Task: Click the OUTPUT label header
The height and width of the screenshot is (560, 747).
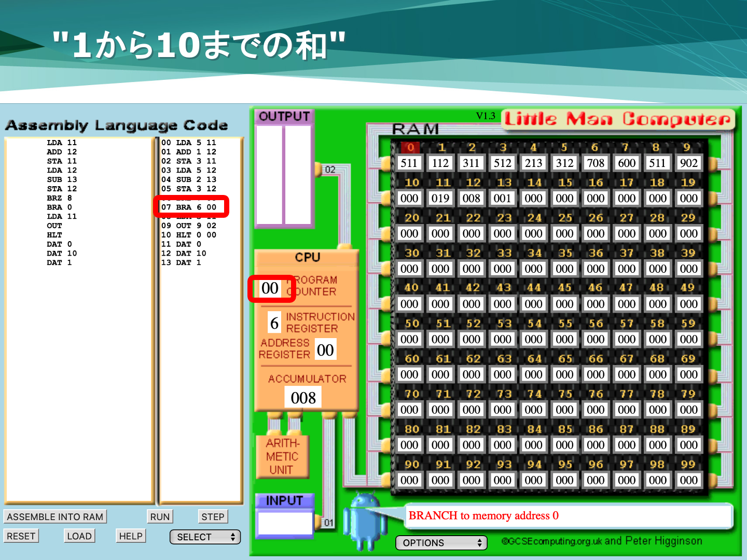Action: pyautogui.click(x=284, y=117)
